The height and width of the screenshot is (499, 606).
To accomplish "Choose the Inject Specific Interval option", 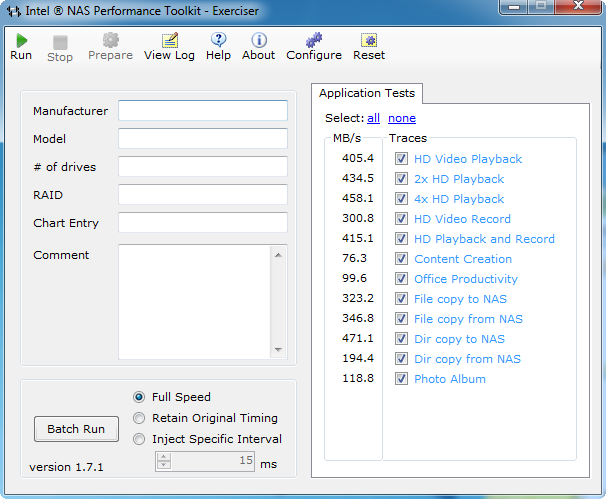I will point(139,439).
